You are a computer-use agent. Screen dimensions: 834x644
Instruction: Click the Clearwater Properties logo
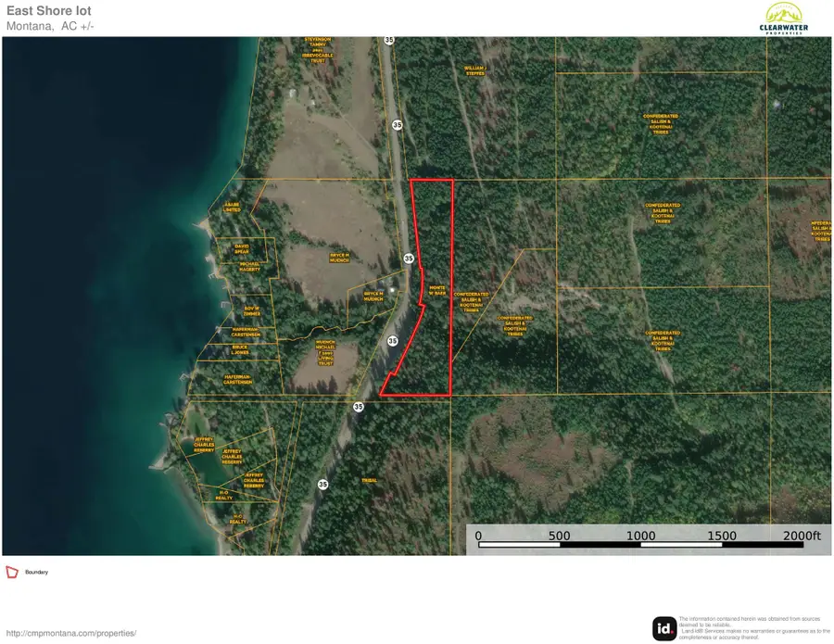(x=786, y=17)
